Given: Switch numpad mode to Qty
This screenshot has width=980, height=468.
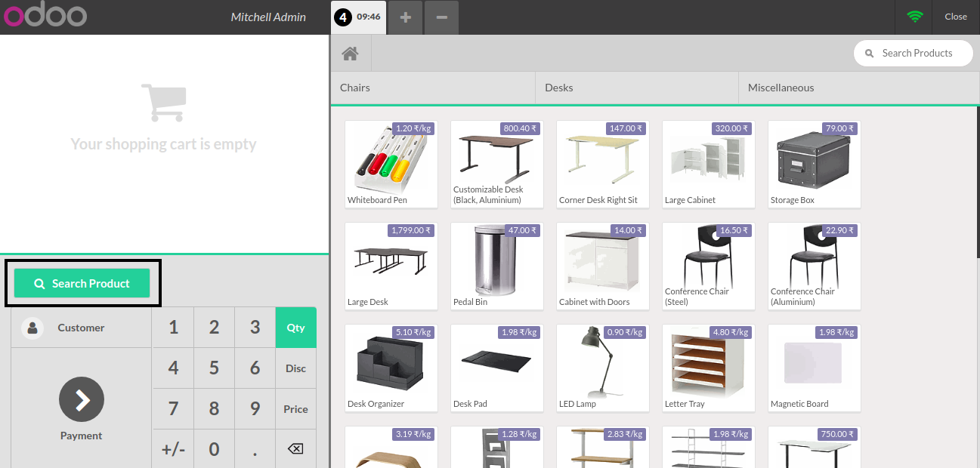Looking at the screenshot, I should click(x=295, y=328).
